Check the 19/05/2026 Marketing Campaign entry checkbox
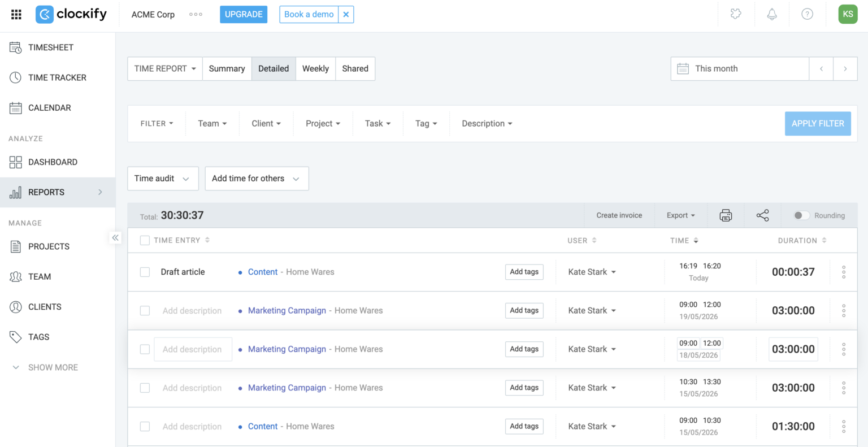Screen dimensions: 868x447 pyautogui.click(x=145, y=311)
